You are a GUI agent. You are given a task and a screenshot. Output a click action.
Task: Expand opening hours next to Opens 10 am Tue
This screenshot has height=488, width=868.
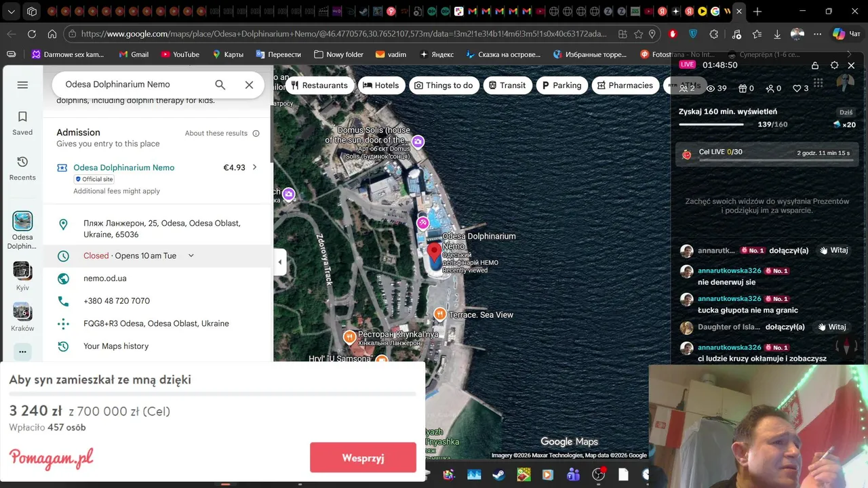[191, 256]
